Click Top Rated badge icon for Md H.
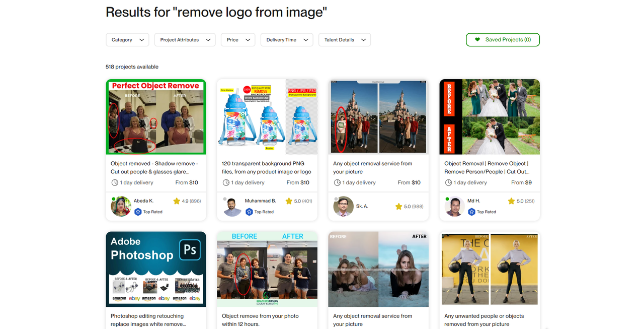The width and height of the screenshot is (644, 329). click(x=471, y=212)
